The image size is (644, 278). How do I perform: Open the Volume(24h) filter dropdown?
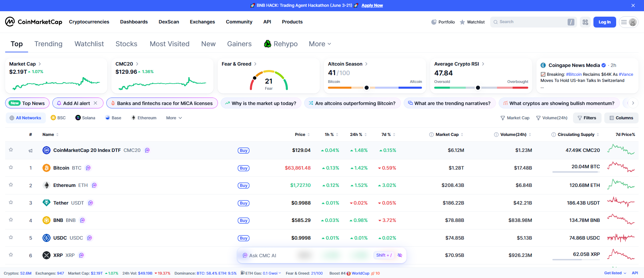[552, 118]
